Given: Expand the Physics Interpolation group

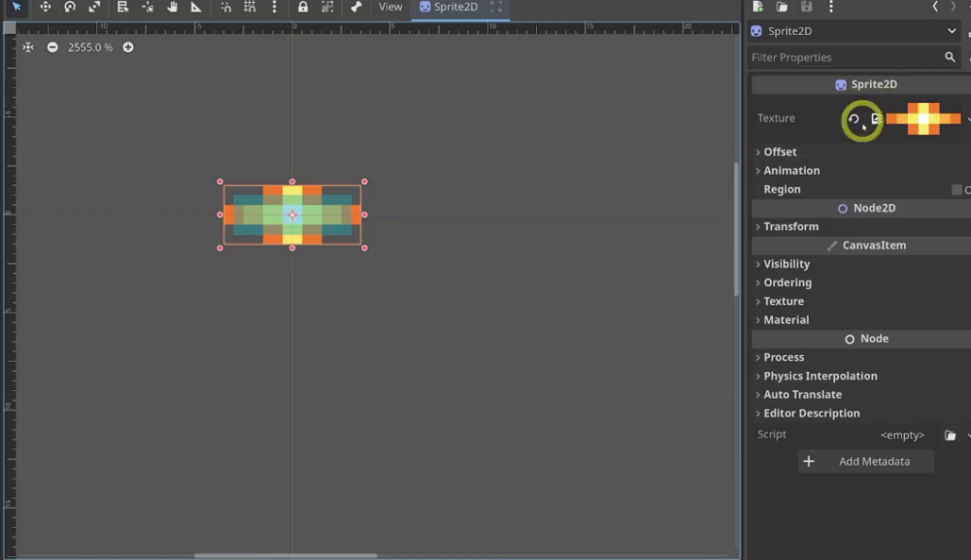Looking at the screenshot, I should click(x=820, y=377).
